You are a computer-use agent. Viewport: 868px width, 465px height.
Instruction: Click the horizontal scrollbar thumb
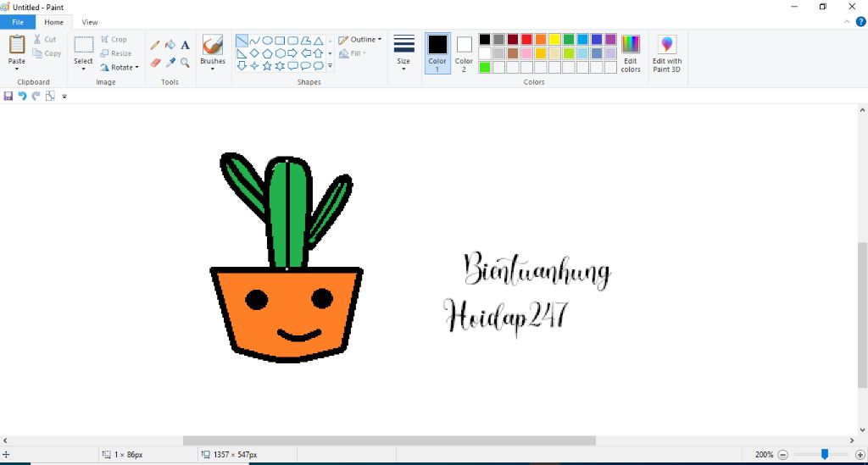pos(389,440)
